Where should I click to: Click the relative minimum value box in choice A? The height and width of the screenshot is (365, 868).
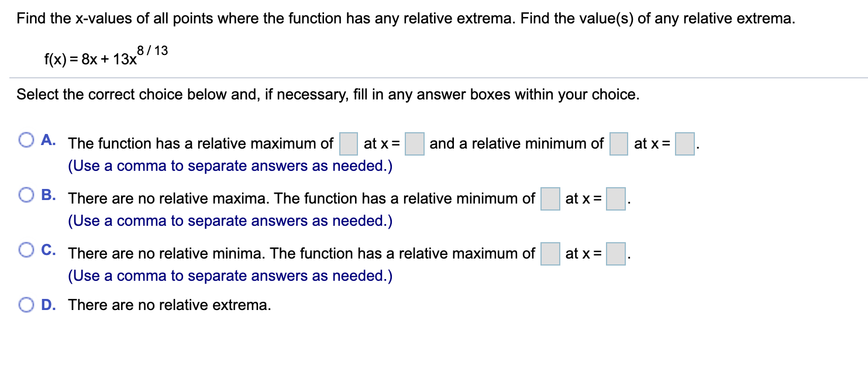coord(618,143)
